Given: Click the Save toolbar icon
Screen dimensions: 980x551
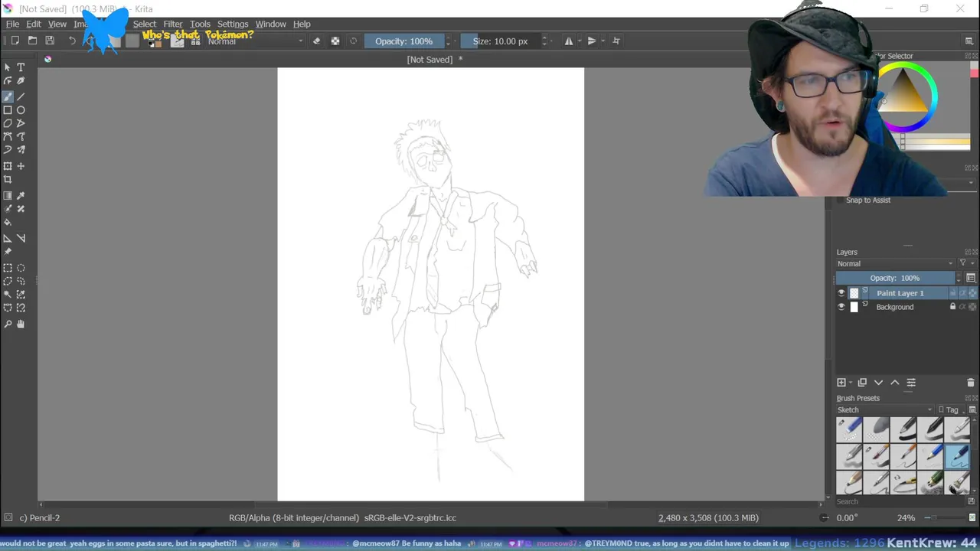Looking at the screenshot, I should coord(50,41).
